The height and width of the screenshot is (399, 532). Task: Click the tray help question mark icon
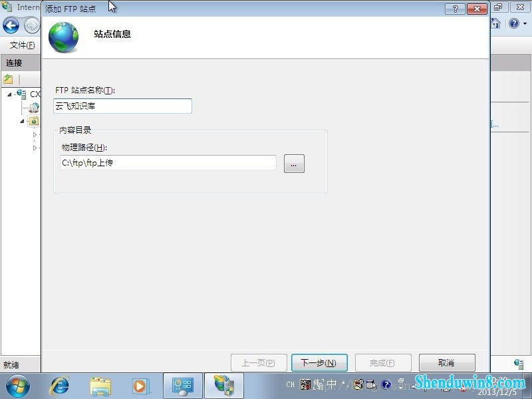point(386,384)
